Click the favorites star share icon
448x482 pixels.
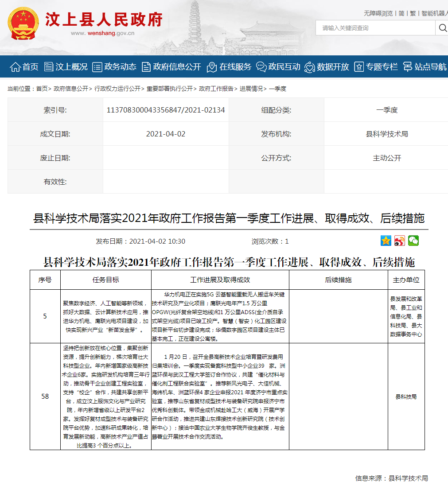point(386,241)
